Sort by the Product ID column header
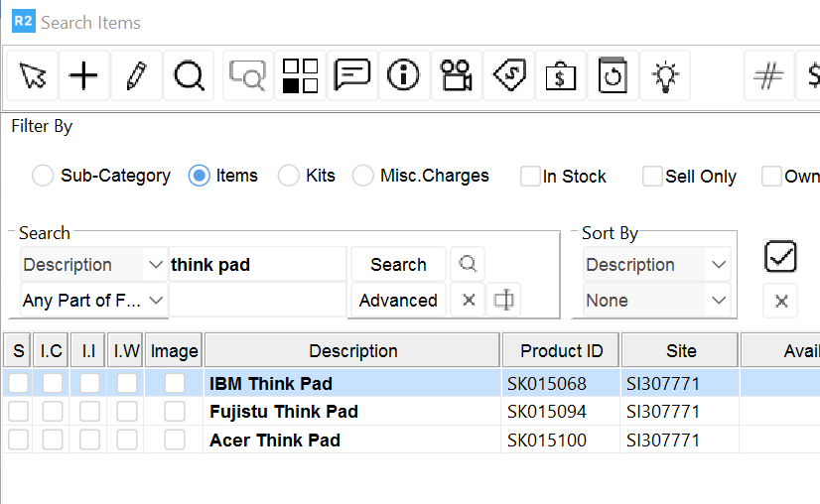The height and width of the screenshot is (504, 820). [x=561, y=350]
